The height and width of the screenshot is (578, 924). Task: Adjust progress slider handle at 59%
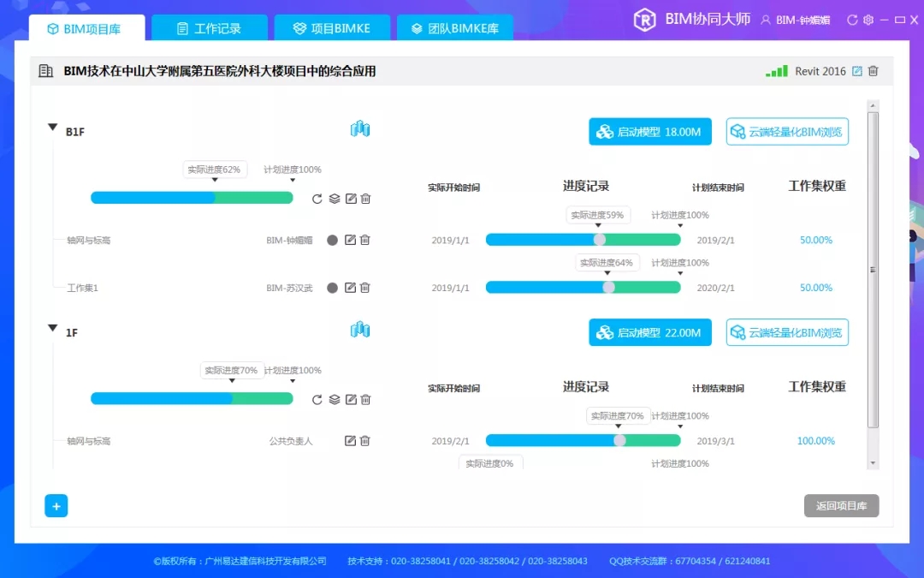click(599, 240)
